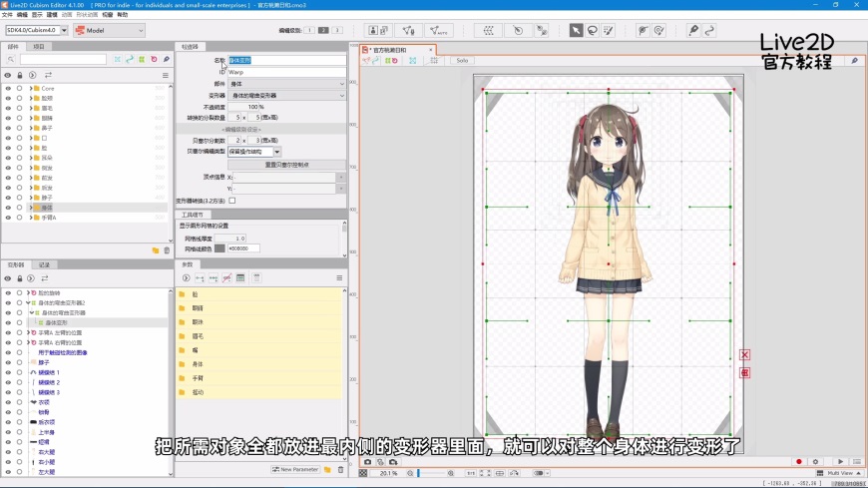
Task: Open the 部件 dropdown showing 身体
Action: click(287, 84)
